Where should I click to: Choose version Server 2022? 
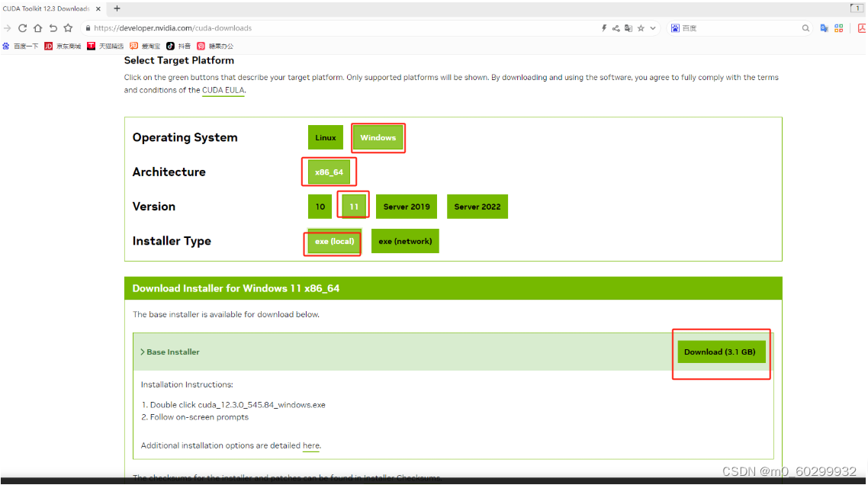477,207
